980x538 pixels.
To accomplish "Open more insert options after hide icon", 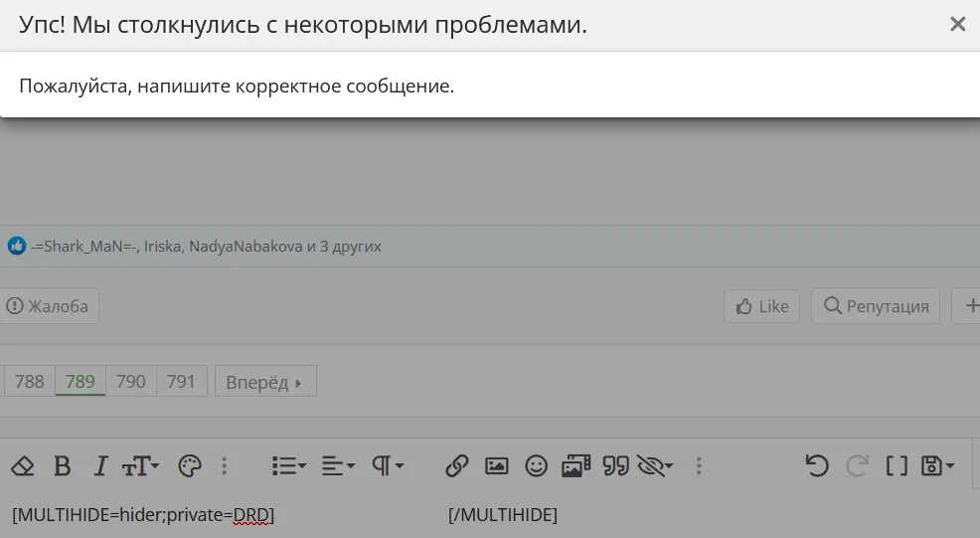I will pos(699,466).
